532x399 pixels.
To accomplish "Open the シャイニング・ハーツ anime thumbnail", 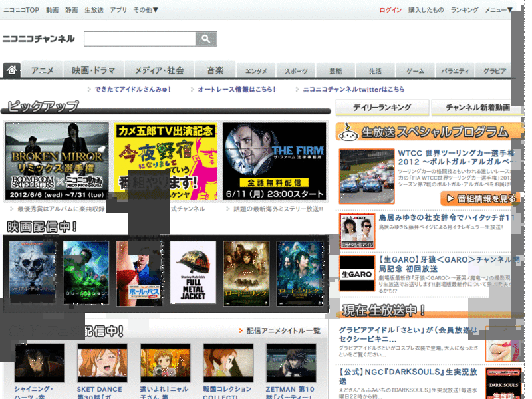I will pos(39,363).
